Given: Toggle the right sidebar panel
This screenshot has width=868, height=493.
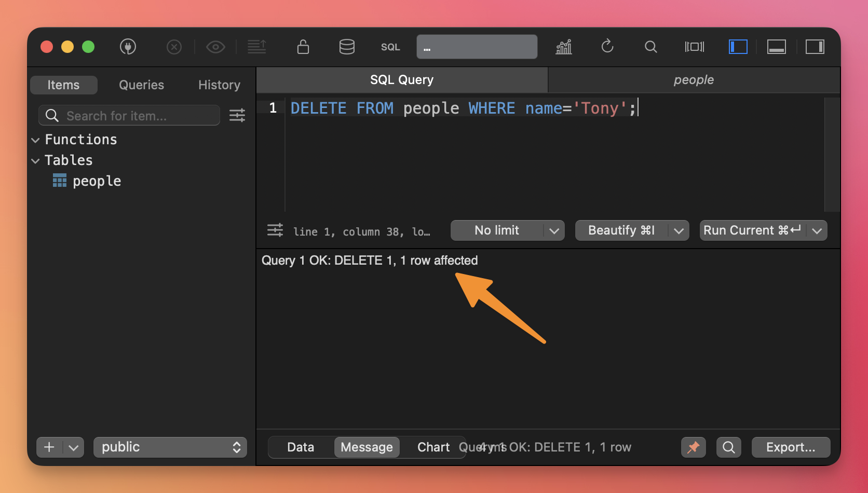Looking at the screenshot, I should (x=815, y=47).
